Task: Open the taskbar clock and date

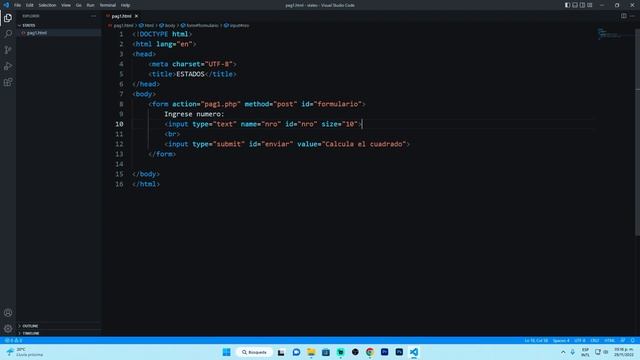Action: coord(624,352)
